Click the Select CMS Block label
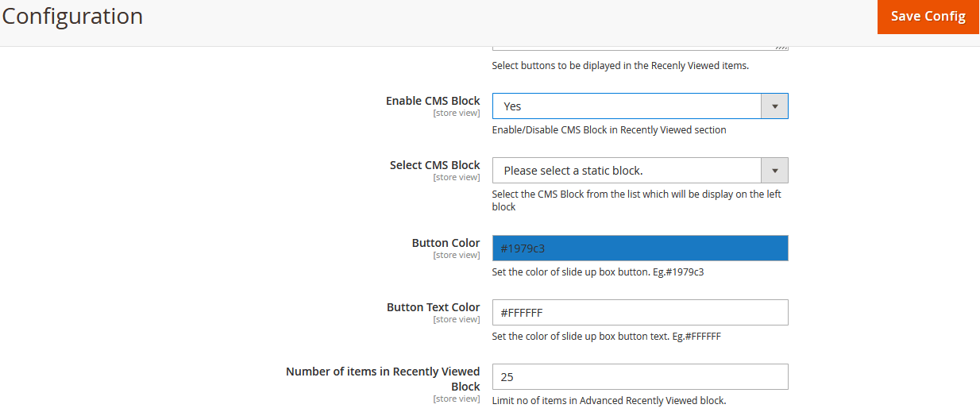Viewport: 980px width, 416px height. click(434, 165)
